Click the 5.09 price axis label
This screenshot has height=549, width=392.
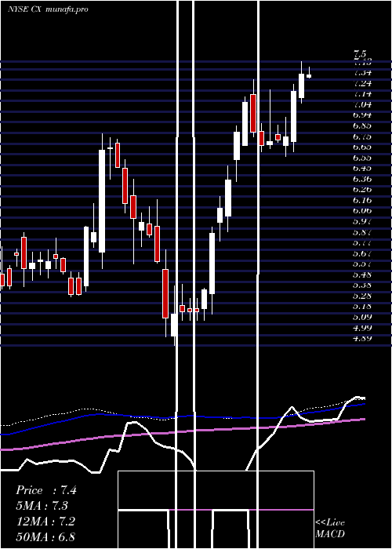pos(362,317)
